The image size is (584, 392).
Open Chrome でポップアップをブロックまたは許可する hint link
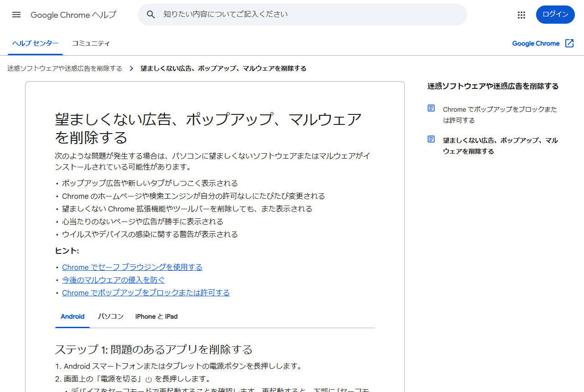pyautogui.click(x=146, y=293)
